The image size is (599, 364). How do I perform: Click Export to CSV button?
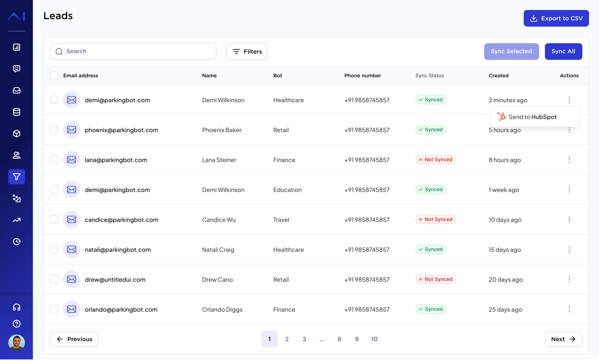point(556,18)
